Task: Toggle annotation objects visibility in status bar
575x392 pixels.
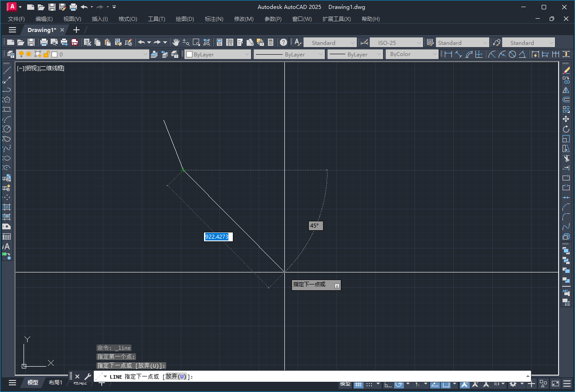Action: 465,384
